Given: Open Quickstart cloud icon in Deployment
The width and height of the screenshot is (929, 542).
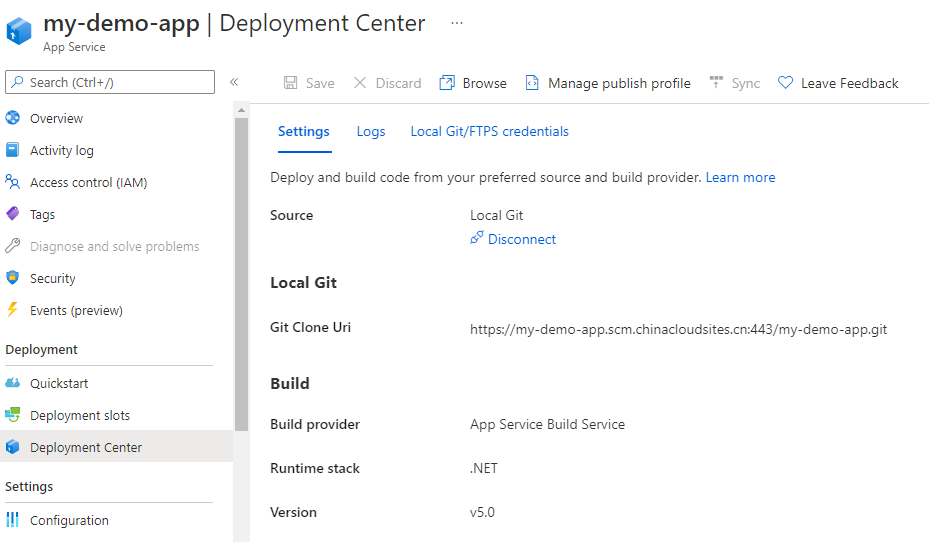Looking at the screenshot, I should point(13,383).
